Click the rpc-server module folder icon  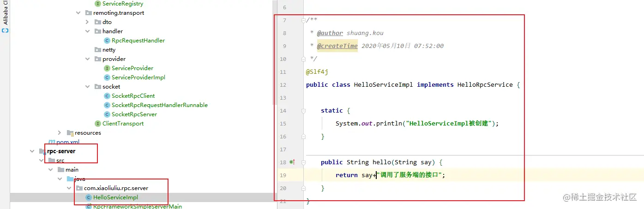point(42,151)
